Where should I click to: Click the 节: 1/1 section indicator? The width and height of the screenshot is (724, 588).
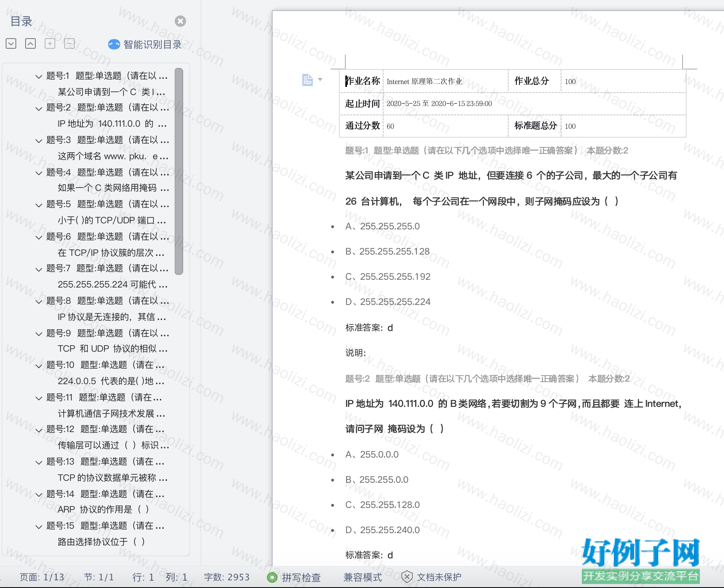click(99, 577)
